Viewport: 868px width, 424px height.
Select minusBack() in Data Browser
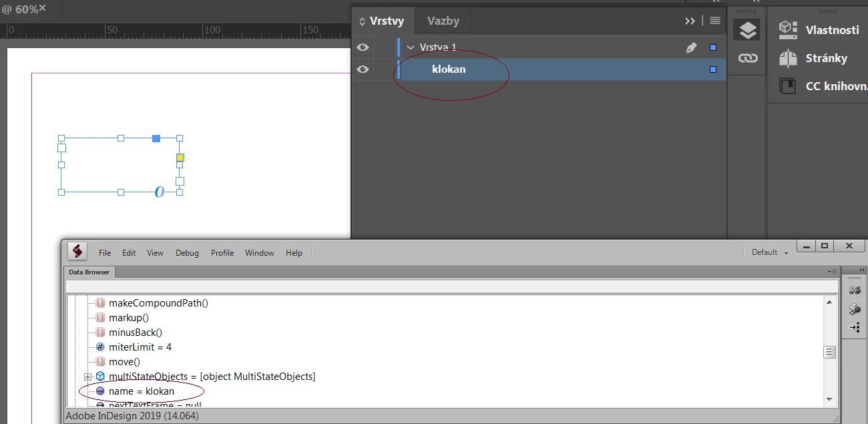136,332
